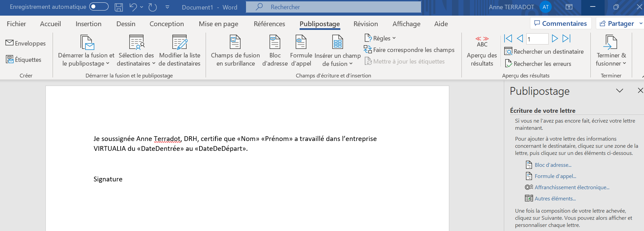Expand Terminer & fusionner menu

click(x=611, y=50)
